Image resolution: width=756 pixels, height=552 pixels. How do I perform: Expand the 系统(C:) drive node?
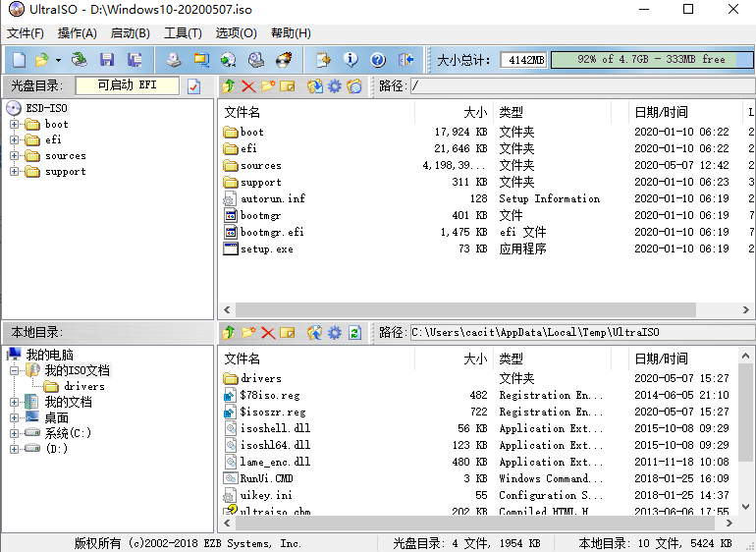(14, 433)
